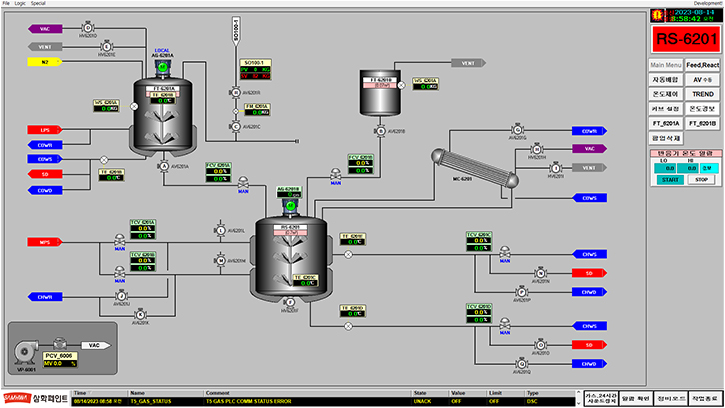Open control valve symbol below TCV 6201C
Image resolution: width=725 pixels, height=408 pixels.
(505, 252)
